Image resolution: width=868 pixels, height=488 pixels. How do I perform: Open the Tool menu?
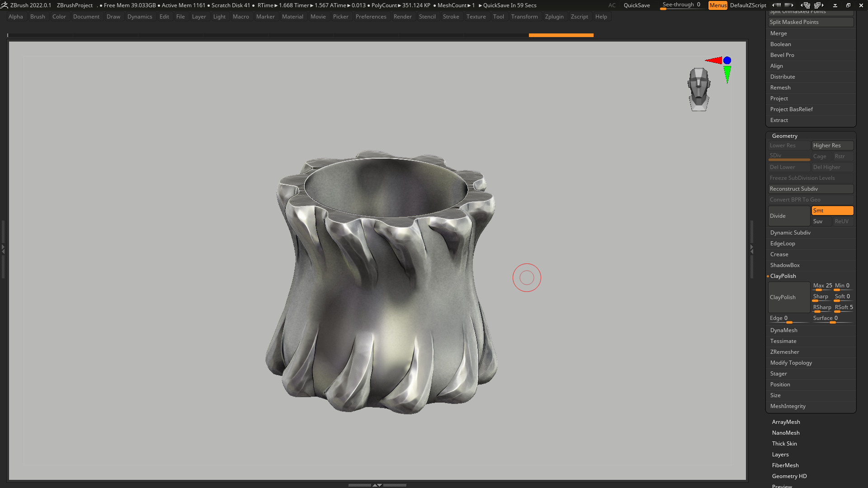tap(498, 17)
